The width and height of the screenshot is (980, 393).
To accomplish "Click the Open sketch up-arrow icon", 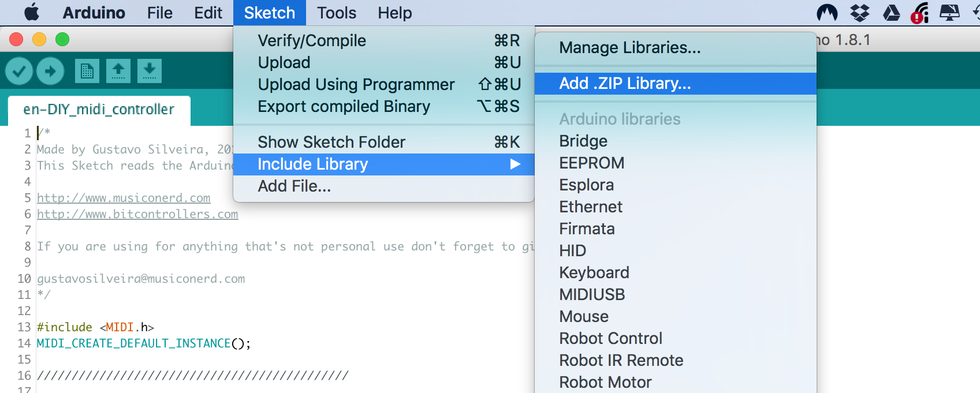I will coord(118,71).
